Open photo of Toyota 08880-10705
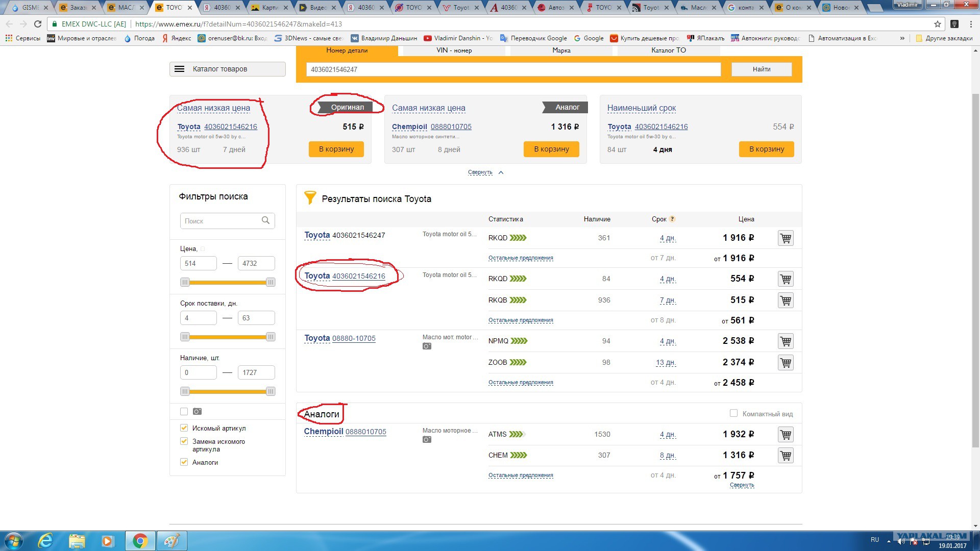The height and width of the screenshot is (551, 980). point(427,346)
